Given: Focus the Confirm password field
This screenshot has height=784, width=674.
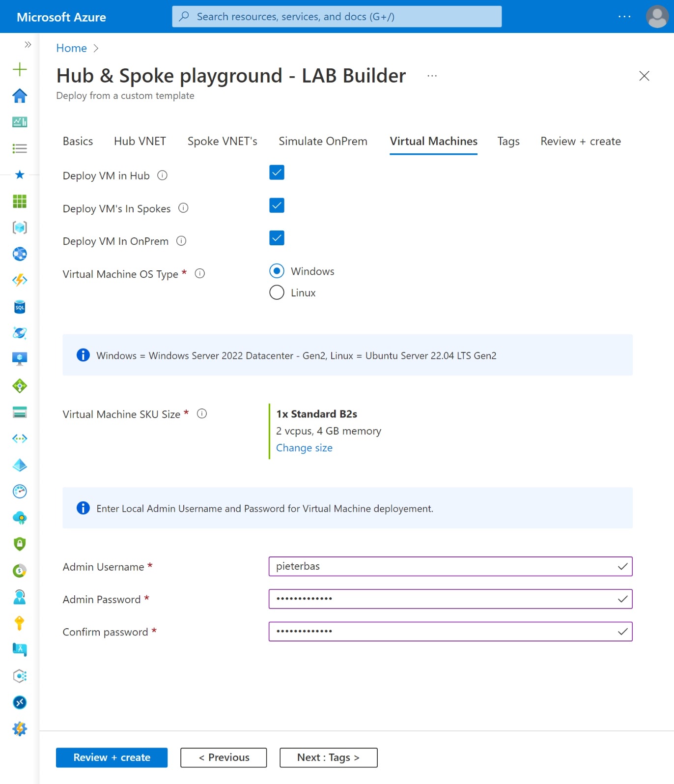Looking at the screenshot, I should click(450, 632).
